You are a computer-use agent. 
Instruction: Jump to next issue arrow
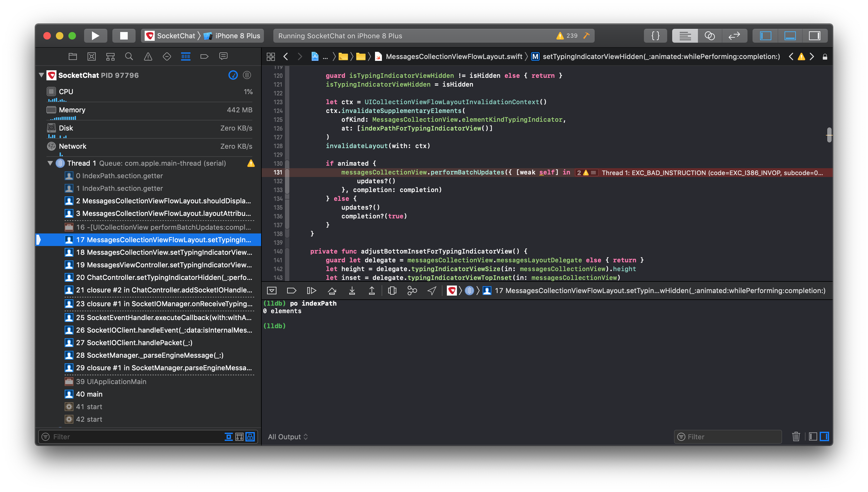(x=812, y=56)
